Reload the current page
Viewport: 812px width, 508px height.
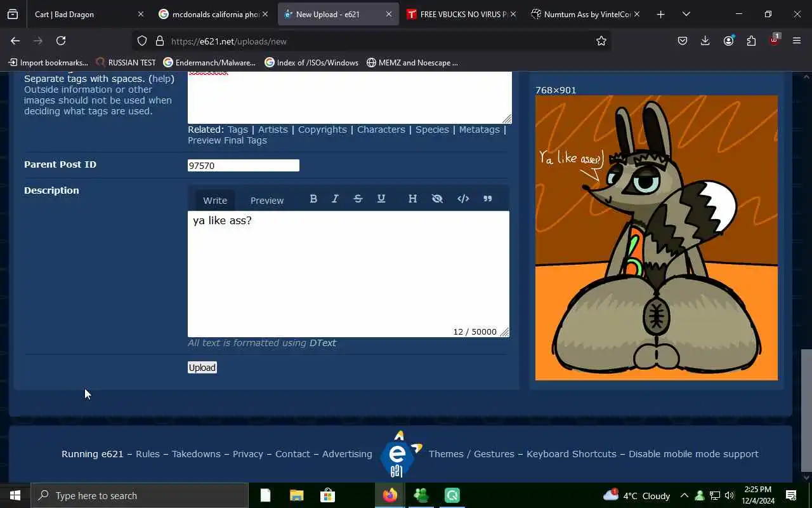[x=61, y=41]
